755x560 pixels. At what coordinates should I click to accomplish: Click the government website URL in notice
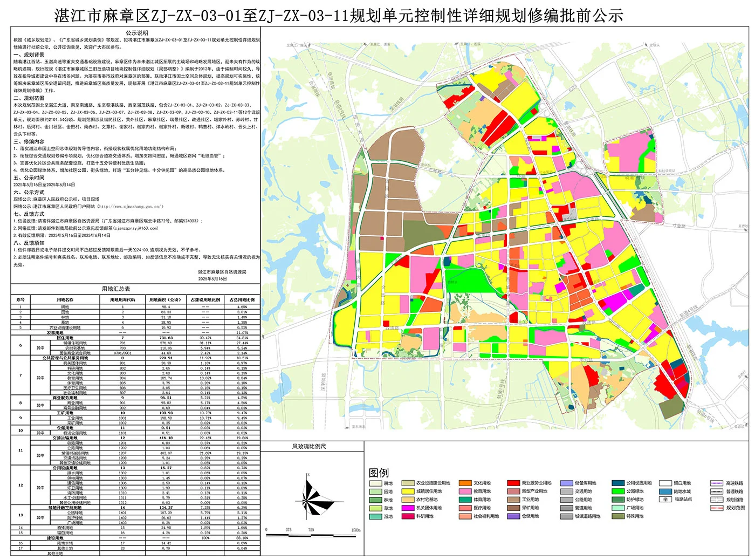coord(130,206)
